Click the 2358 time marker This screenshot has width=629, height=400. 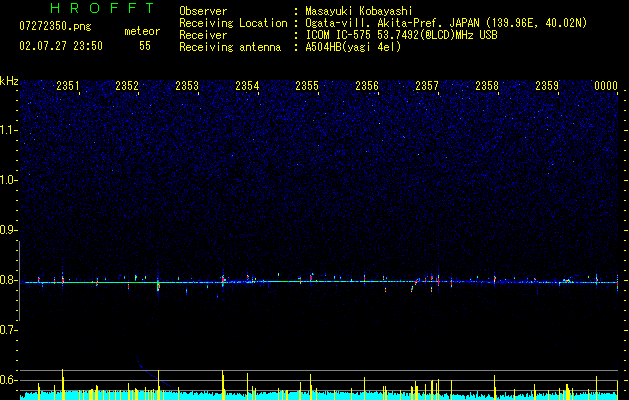[487, 86]
